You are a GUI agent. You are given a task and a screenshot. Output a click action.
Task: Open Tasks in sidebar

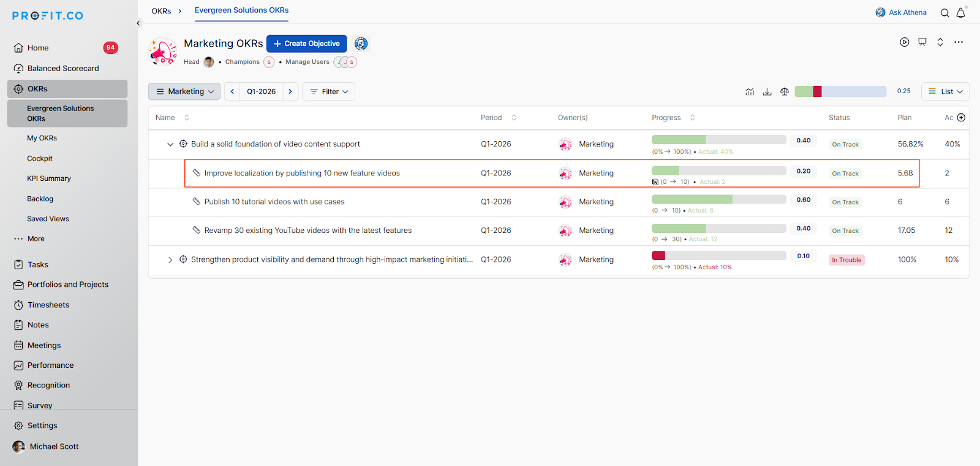(x=37, y=264)
